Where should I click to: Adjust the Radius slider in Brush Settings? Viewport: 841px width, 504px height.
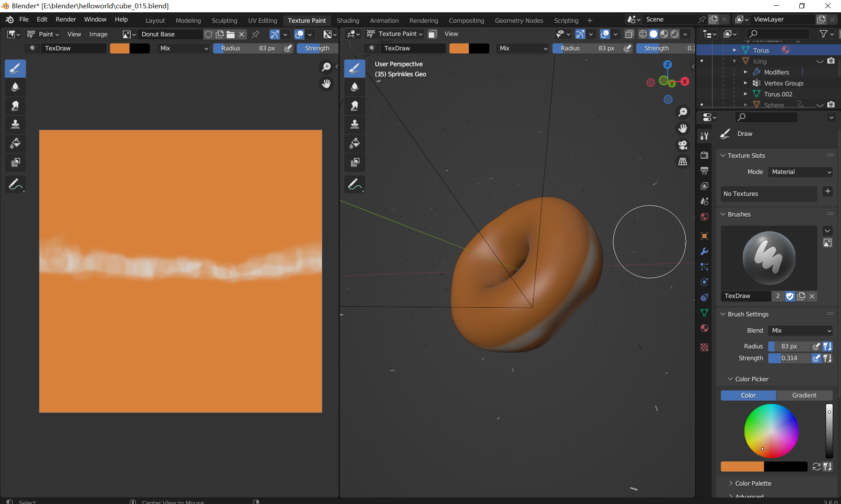tap(789, 346)
